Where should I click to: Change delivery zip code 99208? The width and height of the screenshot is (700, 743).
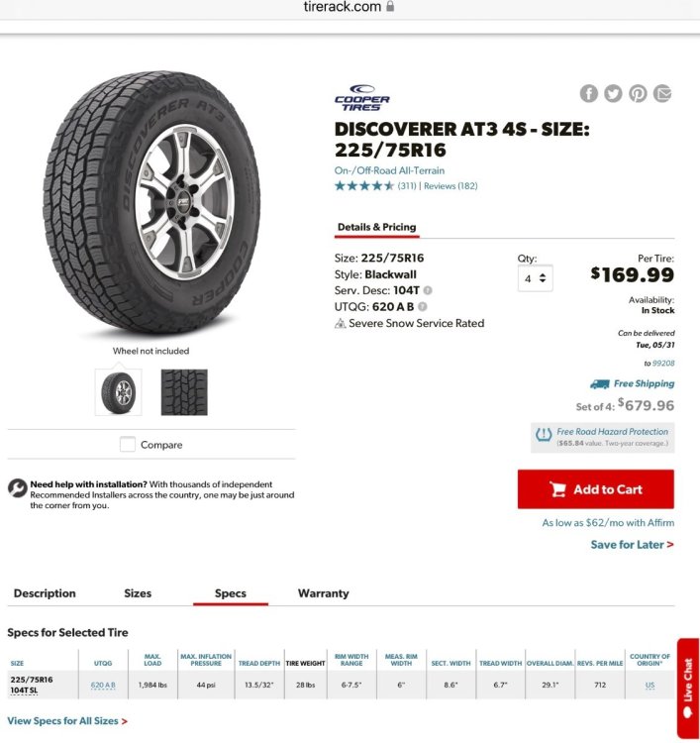[663, 364]
